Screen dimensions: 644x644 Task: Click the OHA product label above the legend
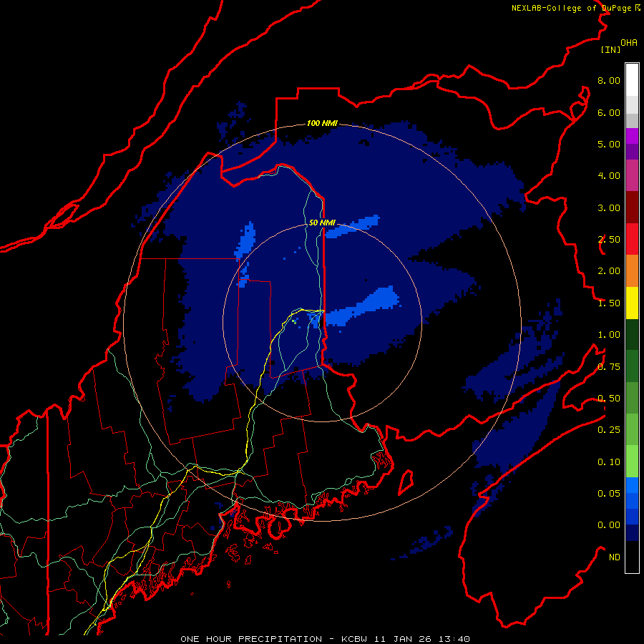point(629,42)
